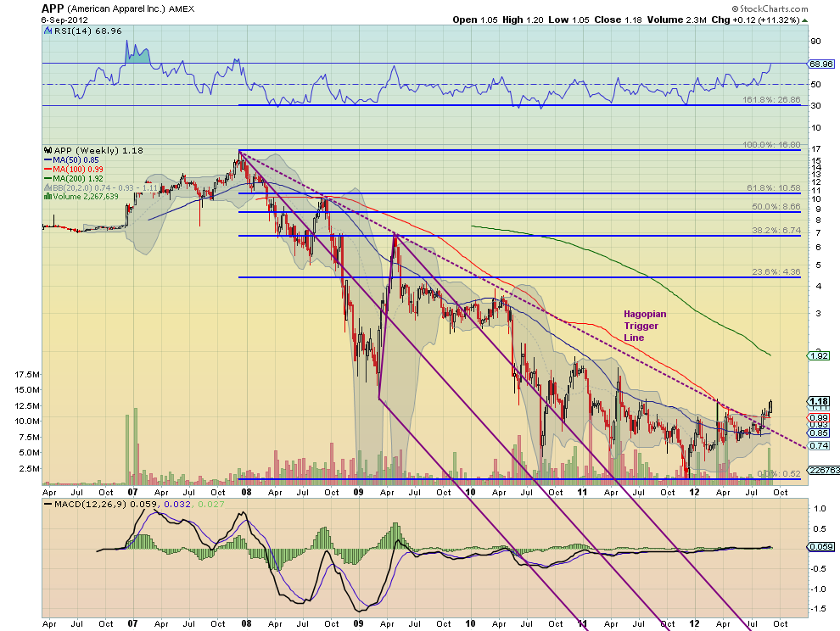Click the 23.6%: 4.36 Fibonacci label
This screenshot has height=631, width=840.
[x=776, y=271]
